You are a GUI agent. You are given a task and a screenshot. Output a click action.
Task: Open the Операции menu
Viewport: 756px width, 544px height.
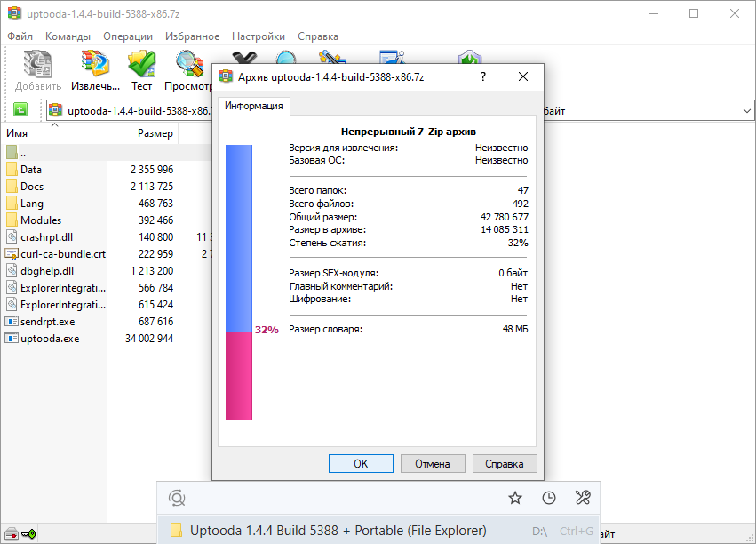tap(128, 36)
